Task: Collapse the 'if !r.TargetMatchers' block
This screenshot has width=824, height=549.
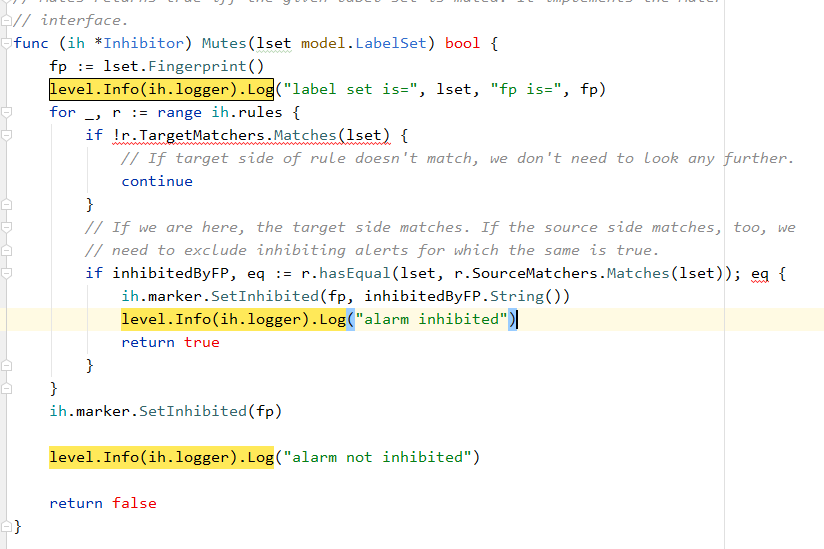Action: 6,136
